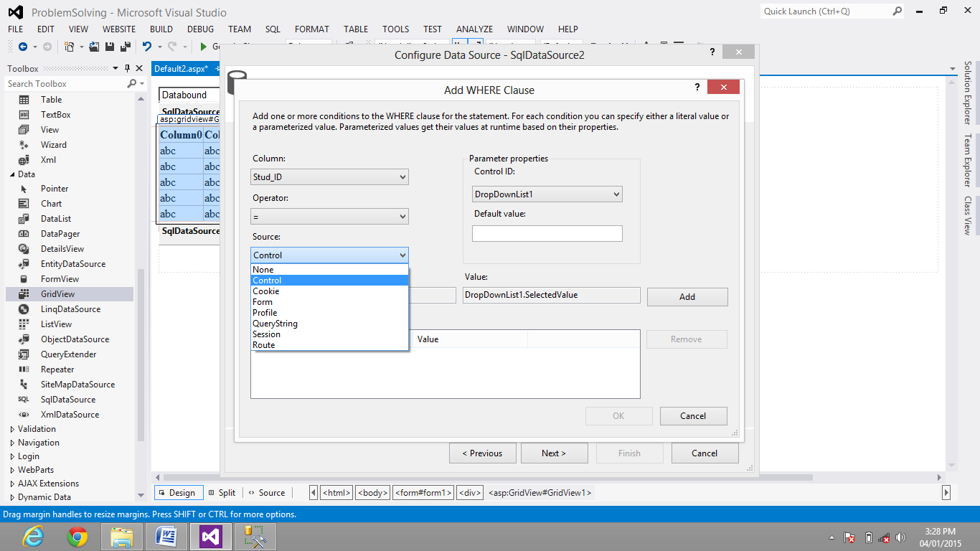Open the WEBSITE menu
980x551 pixels.
pos(119,29)
